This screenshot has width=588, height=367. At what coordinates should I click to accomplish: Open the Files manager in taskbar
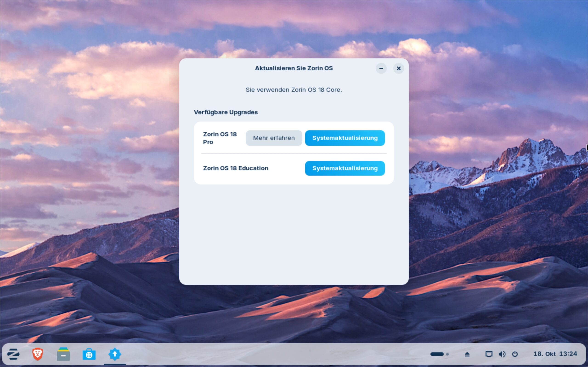coord(63,354)
